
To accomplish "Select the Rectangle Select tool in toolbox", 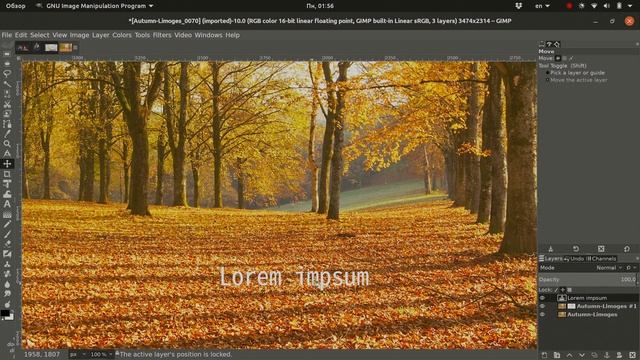I will [x=7, y=54].
